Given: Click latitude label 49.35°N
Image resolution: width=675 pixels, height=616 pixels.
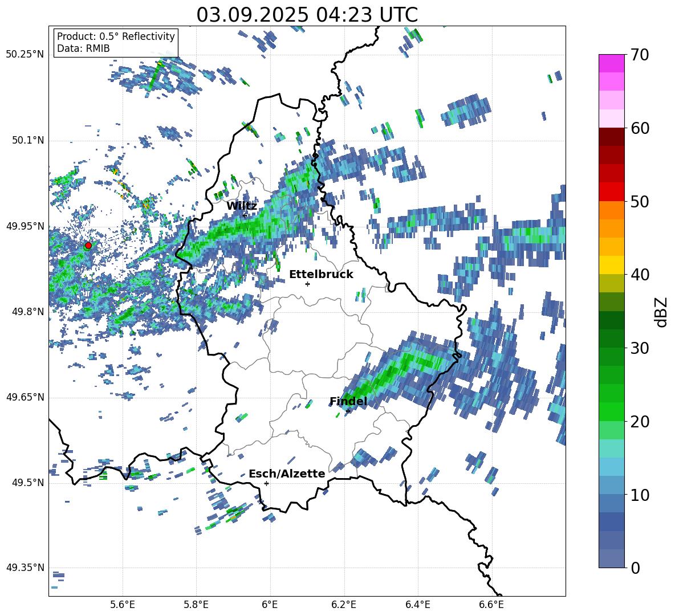Looking at the screenshot, I should coord(25,568).
